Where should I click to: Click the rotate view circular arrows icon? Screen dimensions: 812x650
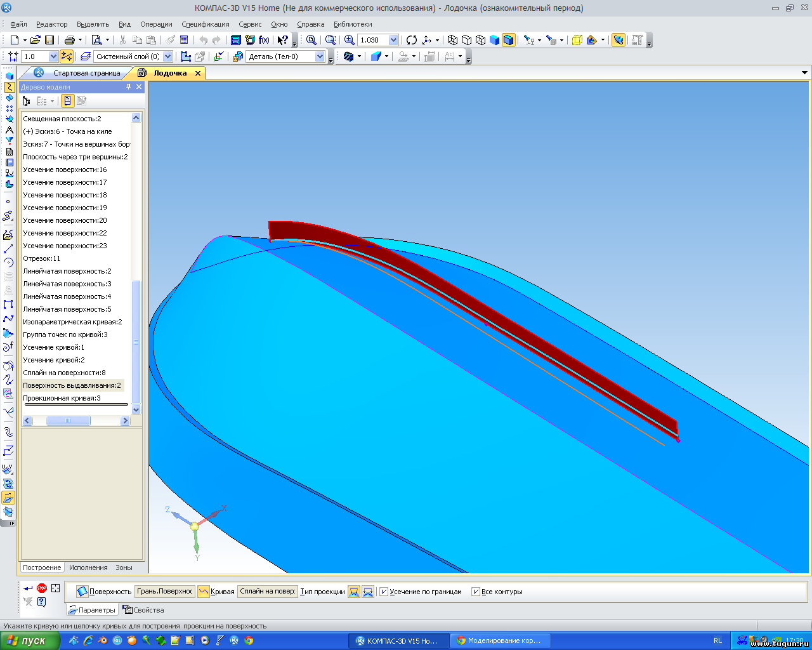[412, 40]
